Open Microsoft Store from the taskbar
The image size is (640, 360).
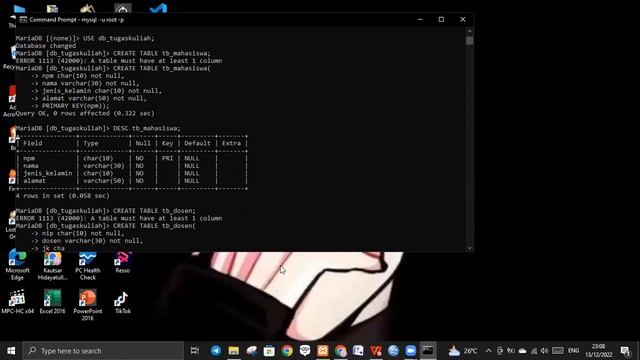[269, 351]
